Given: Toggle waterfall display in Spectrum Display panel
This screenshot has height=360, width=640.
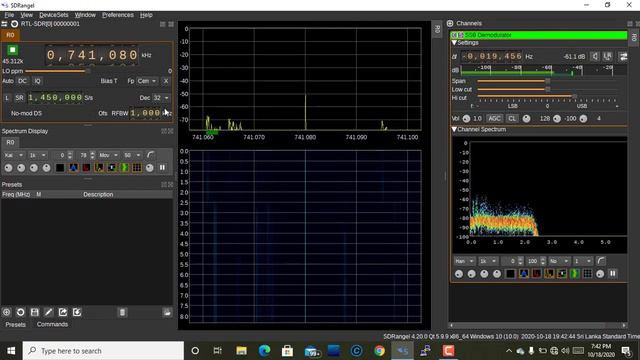Looking at the screenshot, I should pyautogui.click(x=124, y=168).
